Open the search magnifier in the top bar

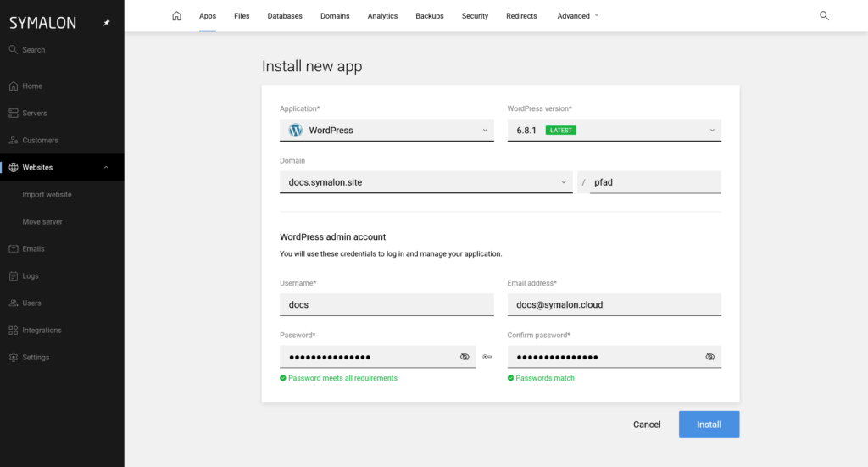coord(824,15)
